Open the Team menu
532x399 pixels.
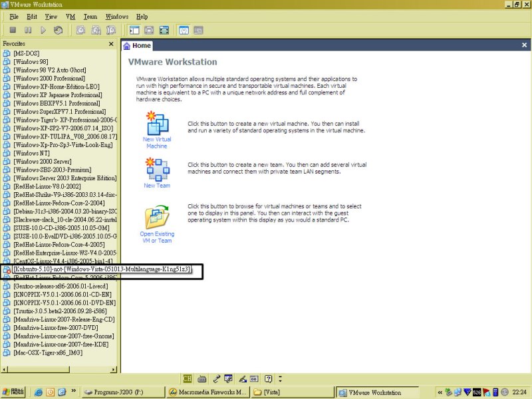(90, 16)
